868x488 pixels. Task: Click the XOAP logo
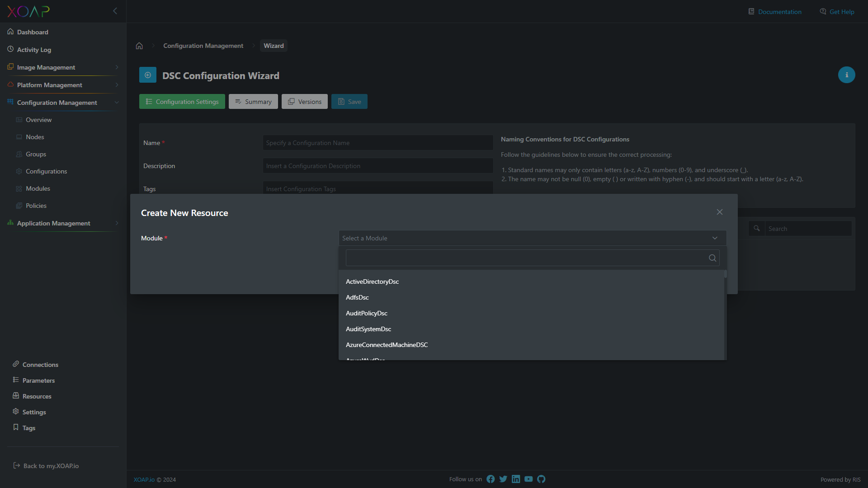tap(28, 11)
